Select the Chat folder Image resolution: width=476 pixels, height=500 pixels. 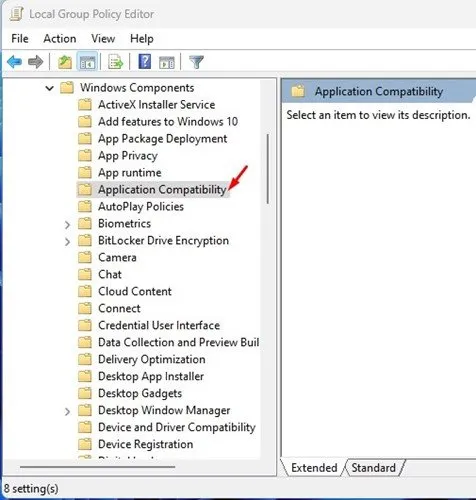coord(110,274)
